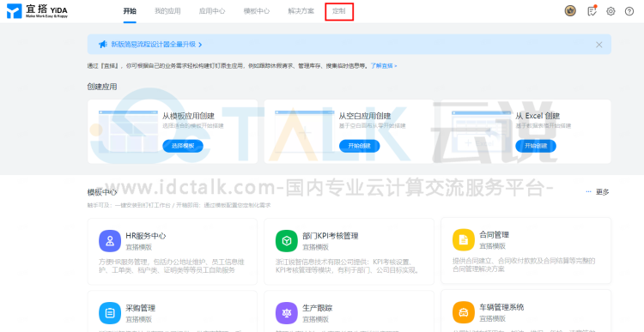This screenshot has width=644, height=332.
Task: Switch to the 开始 tab
Action: pos(130,11)
